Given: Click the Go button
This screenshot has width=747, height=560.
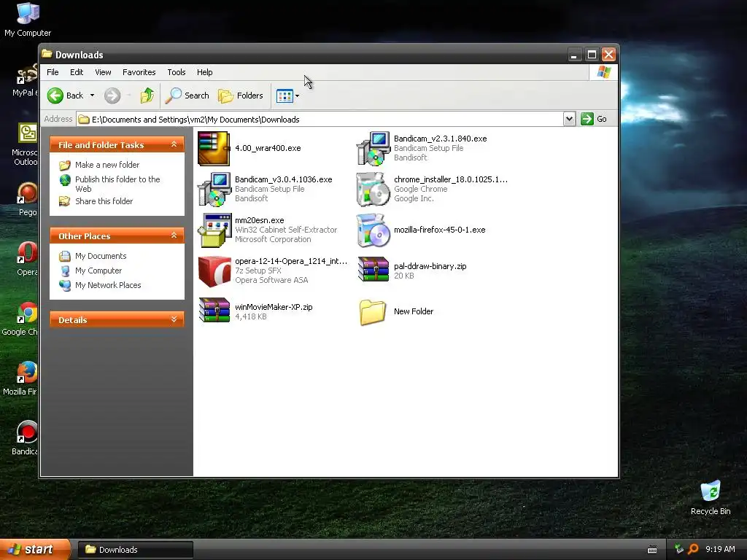Looking at the screenshot, I should click(x=594, y=119).
